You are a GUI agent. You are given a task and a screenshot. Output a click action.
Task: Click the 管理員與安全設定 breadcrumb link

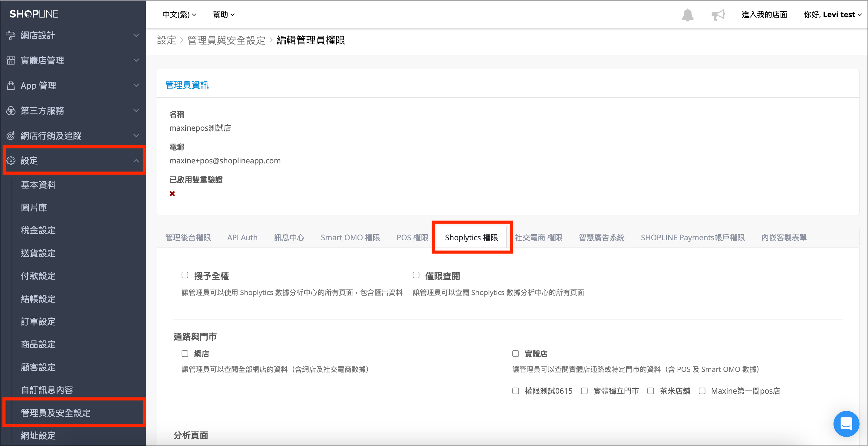pyautogui.click(x=226, y=41)
